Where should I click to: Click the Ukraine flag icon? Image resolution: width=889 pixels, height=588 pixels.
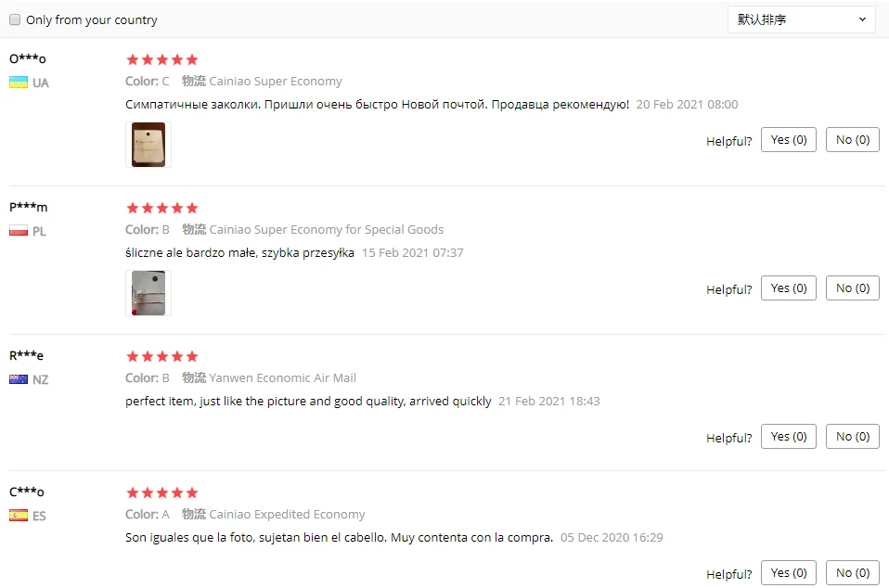tap(19, 83)
